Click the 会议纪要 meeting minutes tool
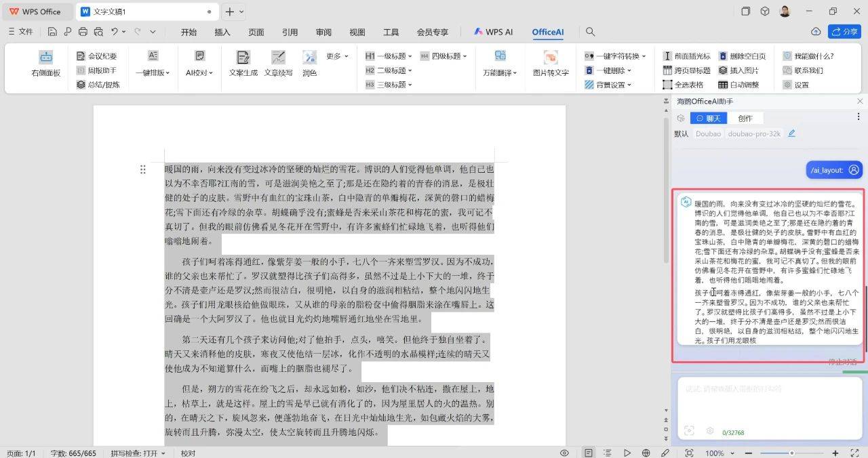The image size is (868, 458). click(x=96, y=56)
